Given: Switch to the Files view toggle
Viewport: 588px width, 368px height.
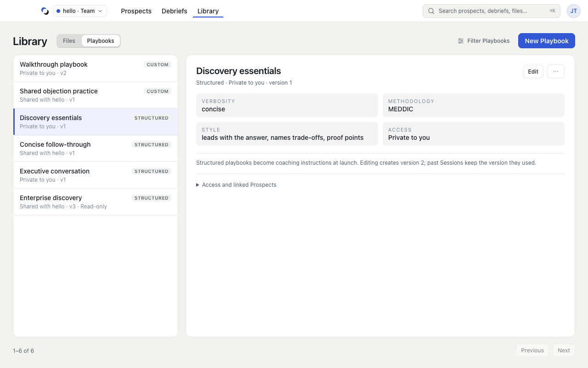Looking at the screenshot, I should click(x=69, y=41).
